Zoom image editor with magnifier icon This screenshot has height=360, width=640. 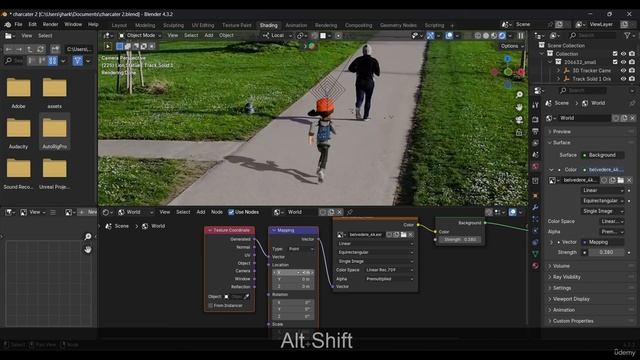click(x=88, y=236)
